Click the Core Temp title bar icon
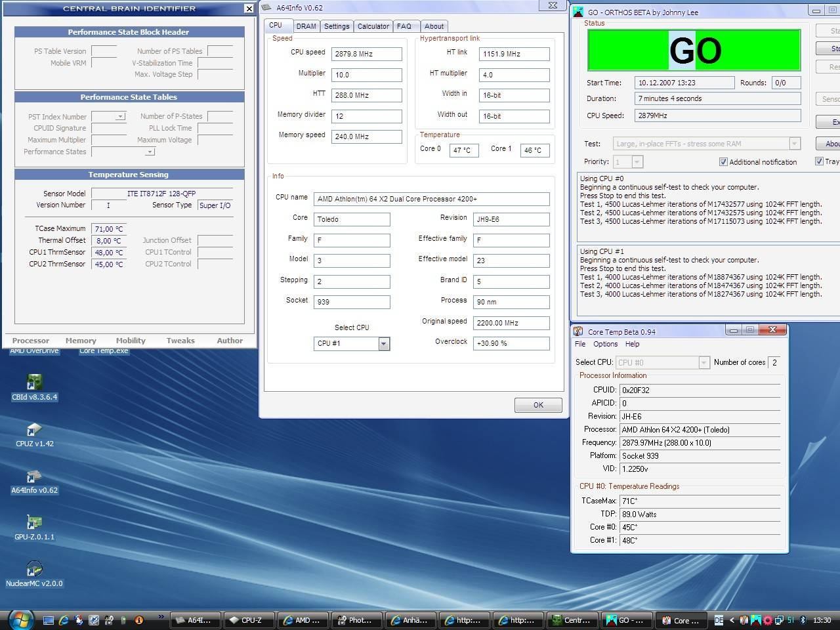840x630 pixels. click(578, 331)
